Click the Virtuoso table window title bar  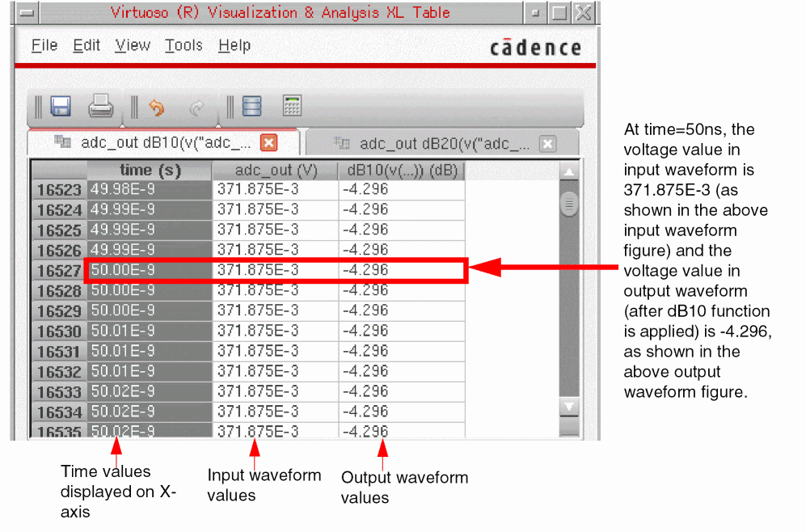click(x=281, y=13)
